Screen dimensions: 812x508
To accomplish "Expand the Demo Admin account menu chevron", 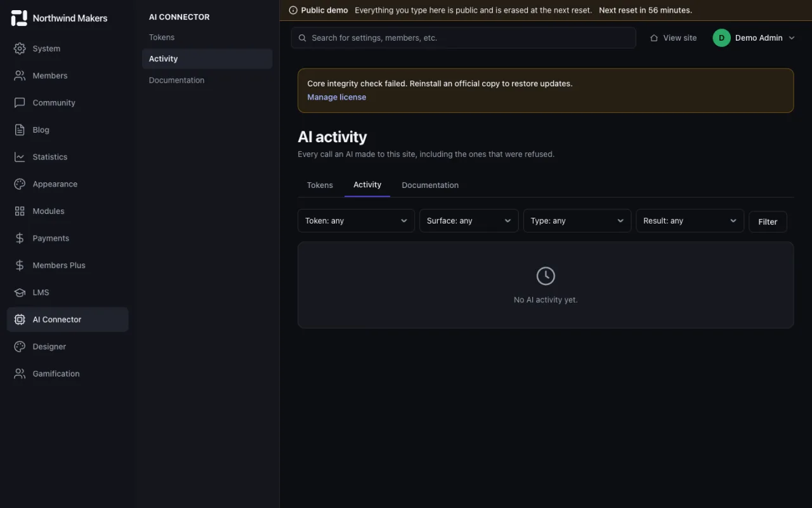I will click(x=792, y=38).
